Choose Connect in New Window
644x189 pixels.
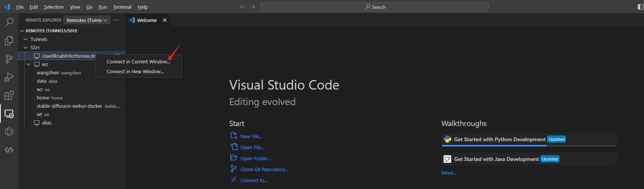[x=139, y=71]
